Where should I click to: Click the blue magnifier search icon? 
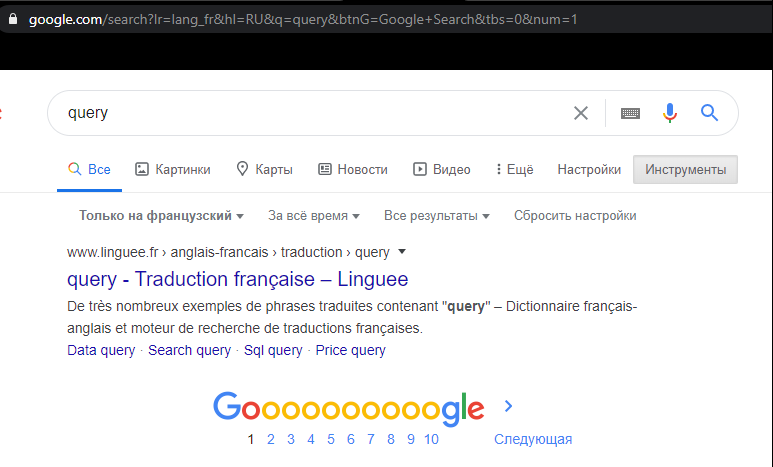pyautogui.click(x=709, y=113)
